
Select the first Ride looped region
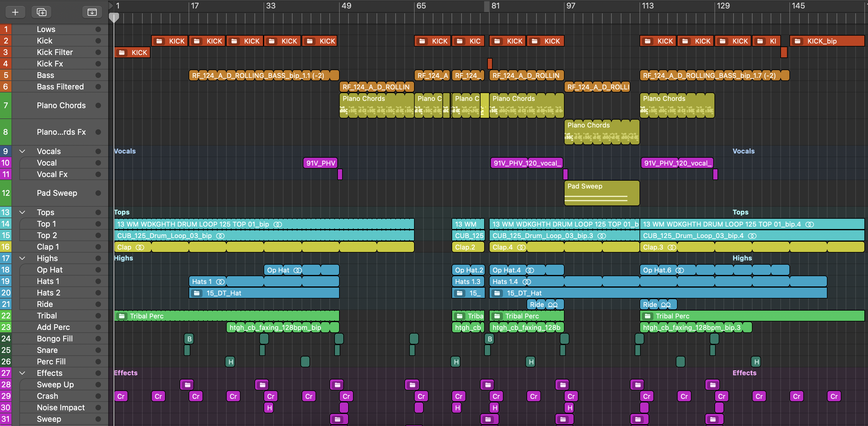tap(546, 305)
